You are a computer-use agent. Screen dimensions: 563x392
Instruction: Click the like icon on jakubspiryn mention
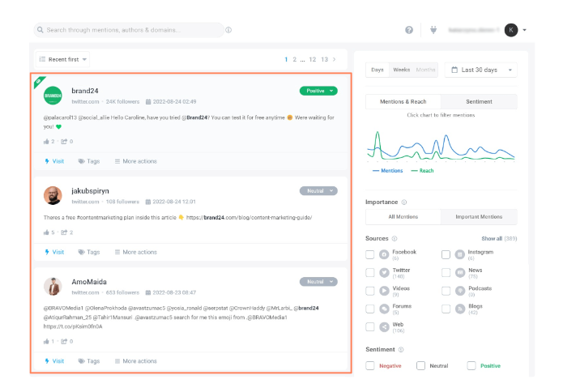click(x=46, y=232)
